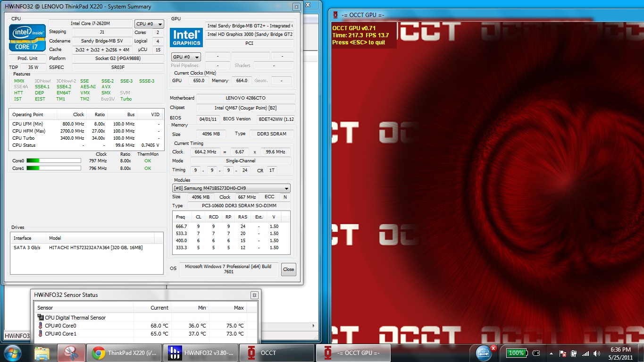Image resolution: width=644 pixels, height=362 pixels.
Task: Click the 35 W TDP value
Action: [33, 67]
